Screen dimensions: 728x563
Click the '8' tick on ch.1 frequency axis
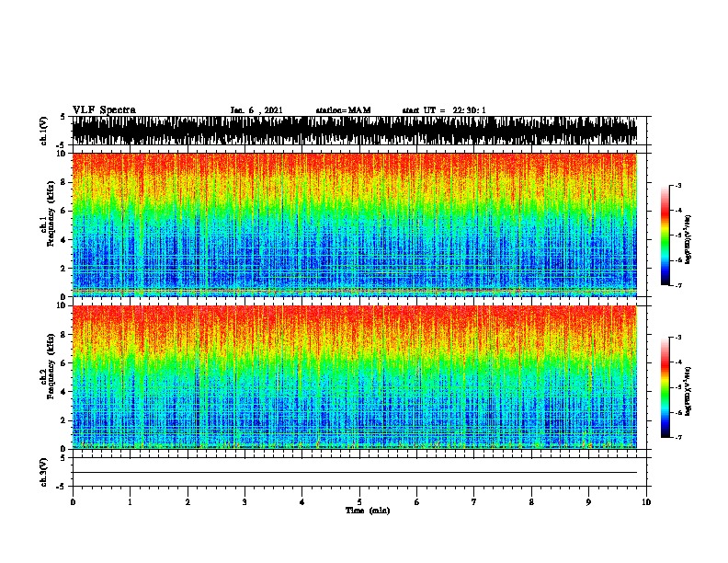(64, 182)
